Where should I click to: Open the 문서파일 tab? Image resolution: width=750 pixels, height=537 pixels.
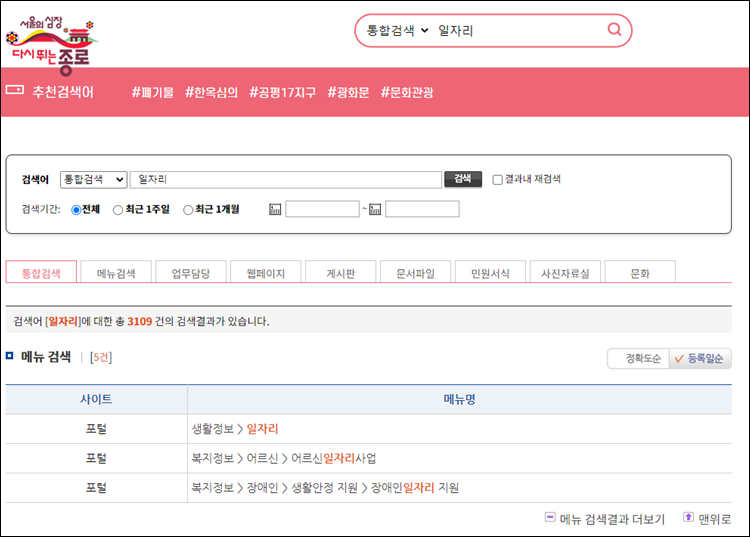point(416,273)
